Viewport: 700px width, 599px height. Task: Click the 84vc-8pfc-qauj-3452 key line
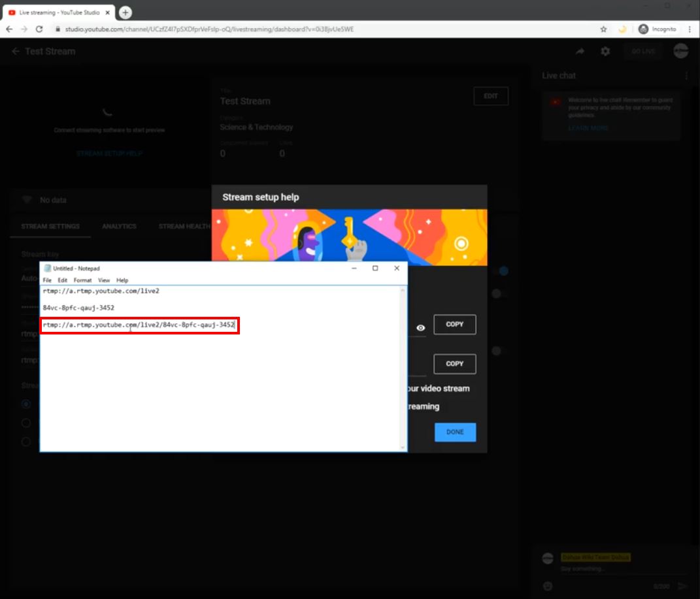(x=78, y=308)
